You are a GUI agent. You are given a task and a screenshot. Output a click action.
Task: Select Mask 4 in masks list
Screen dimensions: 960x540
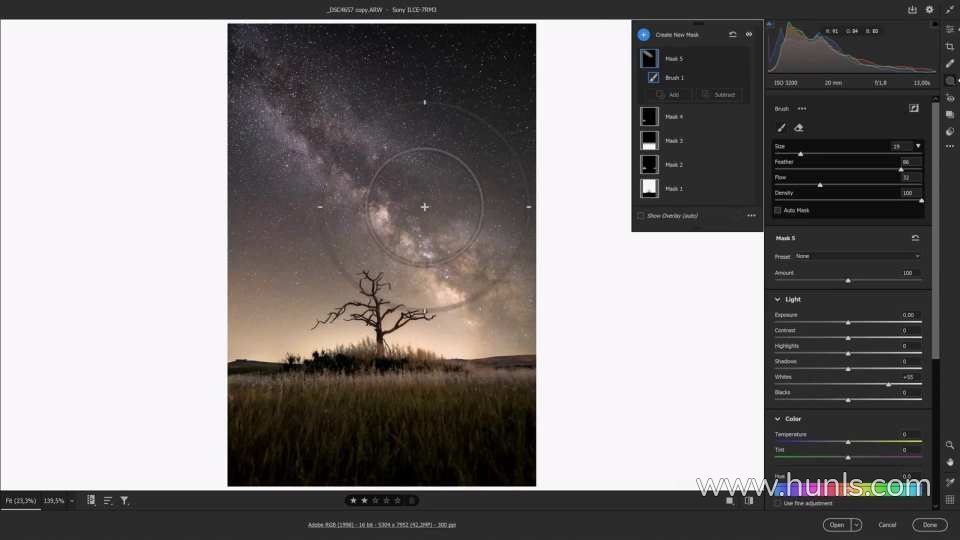pos(674,117)
